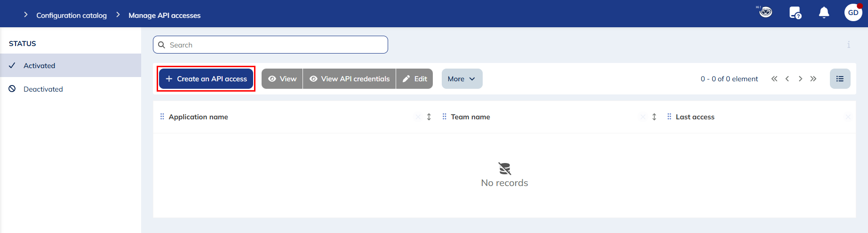Click Create an API access button
This screenshot has width=868, height=233.
click(206, 79)
